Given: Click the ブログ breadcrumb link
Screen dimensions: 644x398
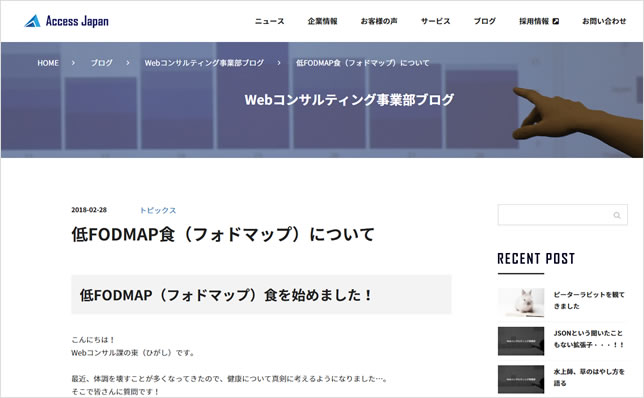Looking at the screenshot, I should tap(101, 63).
